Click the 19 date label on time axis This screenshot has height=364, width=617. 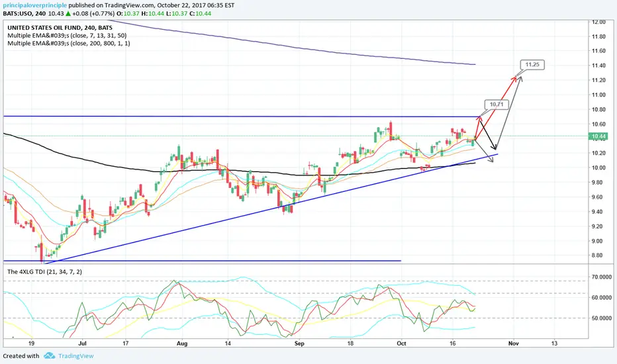tap(31, 343)
